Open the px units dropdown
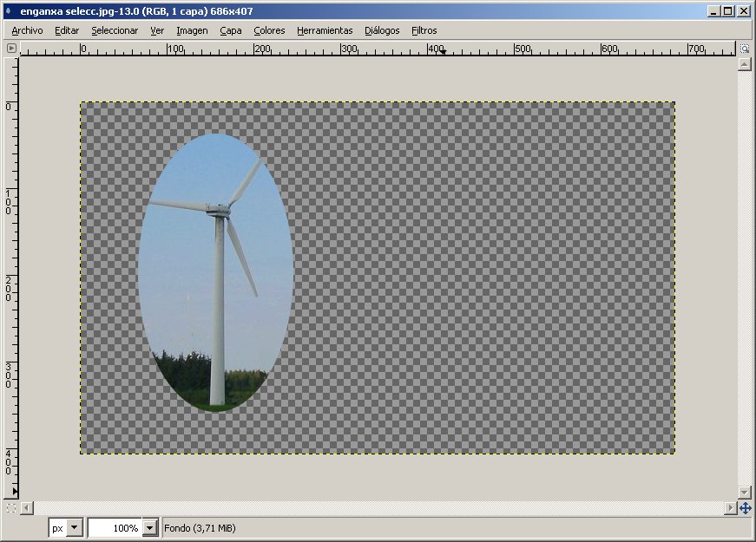Screen dimensions: 756x542 66,528
